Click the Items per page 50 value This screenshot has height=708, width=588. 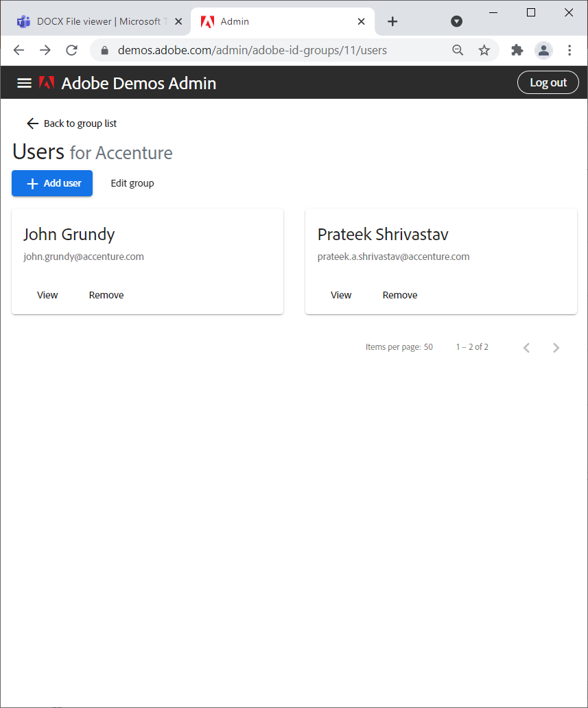click(x=428, y=346)
